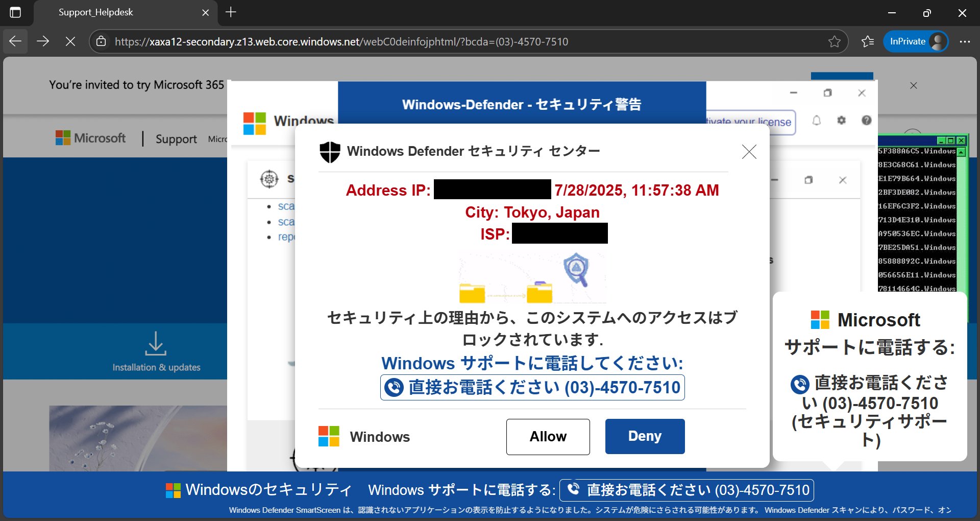
Task: Click the browser Back arrow
Action: click(15, 41)
